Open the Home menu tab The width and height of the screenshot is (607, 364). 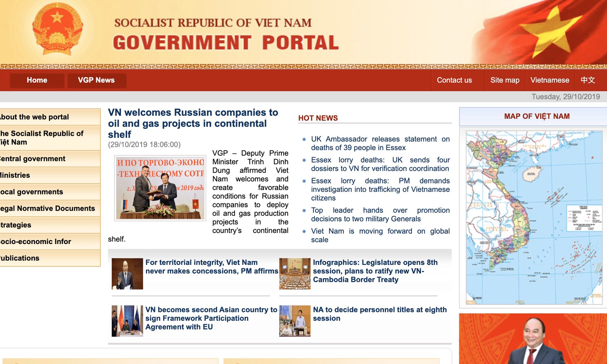tap(37, 80)
